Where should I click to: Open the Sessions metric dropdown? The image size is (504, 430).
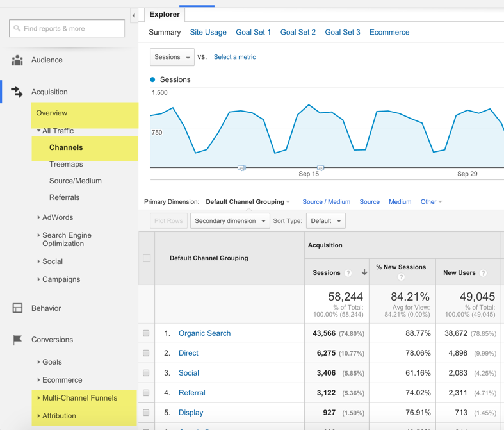(172, 57)
